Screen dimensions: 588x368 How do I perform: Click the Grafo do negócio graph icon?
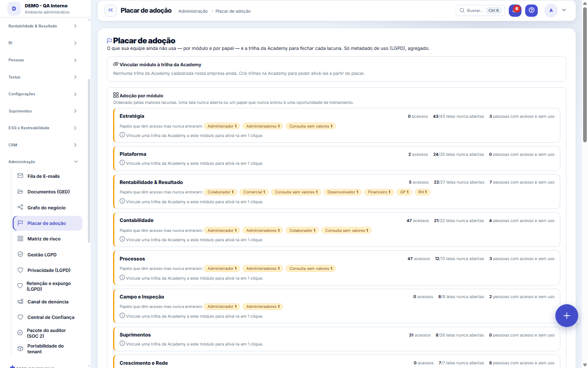coord(20,207)
